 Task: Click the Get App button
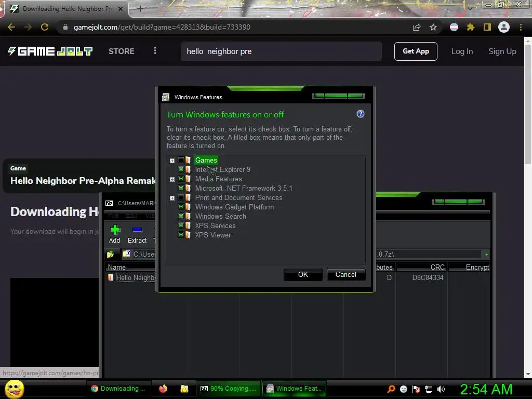coord(416,51)
